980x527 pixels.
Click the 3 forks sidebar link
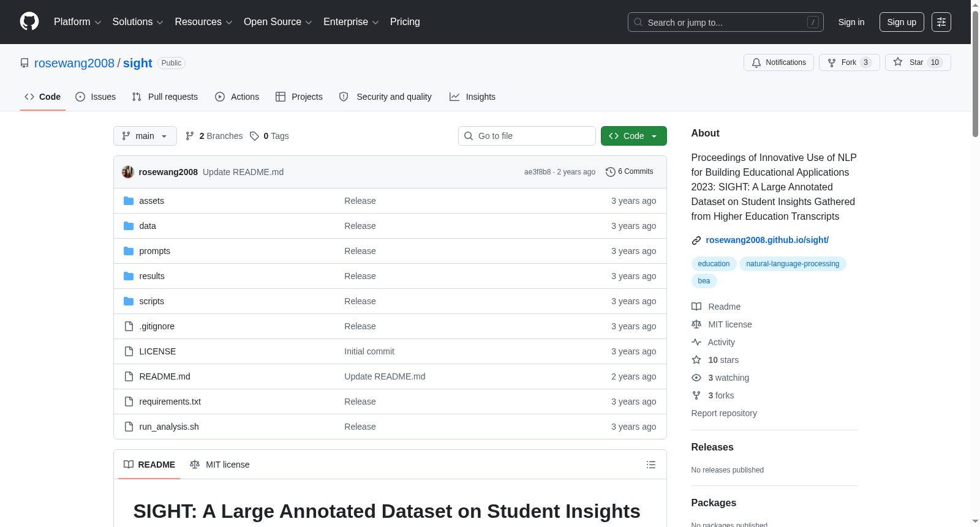[x=721, y=395]
